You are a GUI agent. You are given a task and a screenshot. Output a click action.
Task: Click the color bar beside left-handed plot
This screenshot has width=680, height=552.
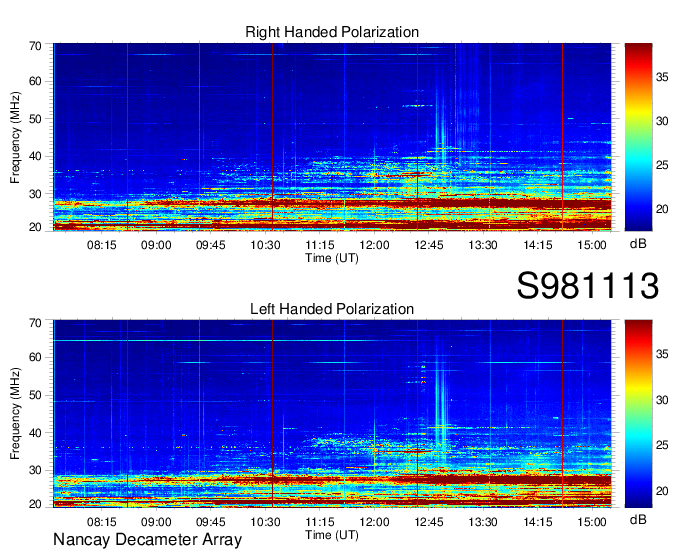638,414
